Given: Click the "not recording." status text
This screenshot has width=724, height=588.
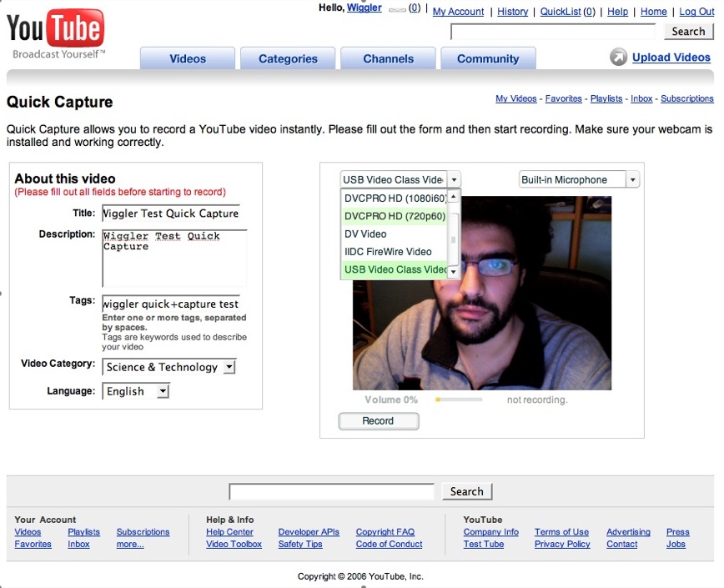Looking at the screenshot, I should coord(537,400).
